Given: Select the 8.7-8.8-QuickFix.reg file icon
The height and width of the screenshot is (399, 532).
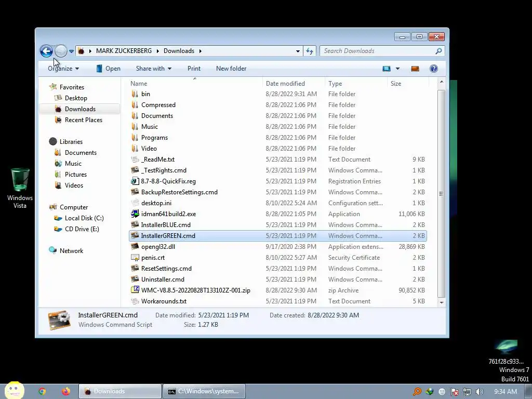Looking at the screenshot, I should tap(135, 181).
